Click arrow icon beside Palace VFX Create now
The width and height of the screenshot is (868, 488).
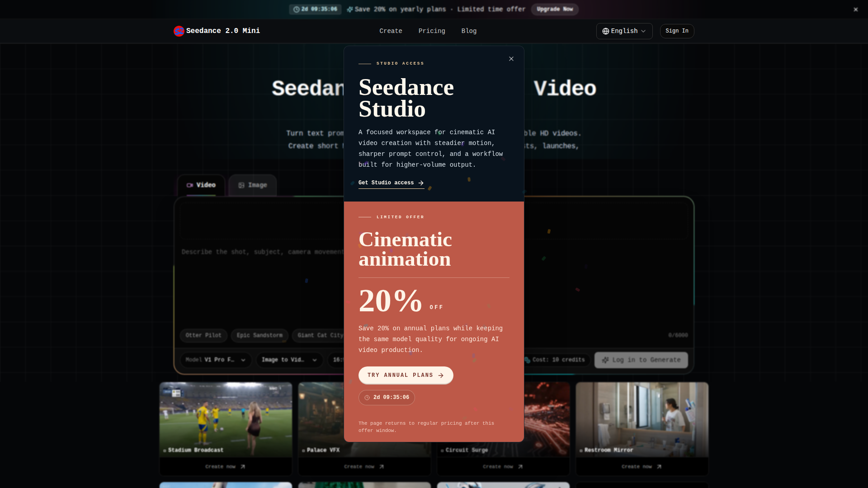coord(382,467)
